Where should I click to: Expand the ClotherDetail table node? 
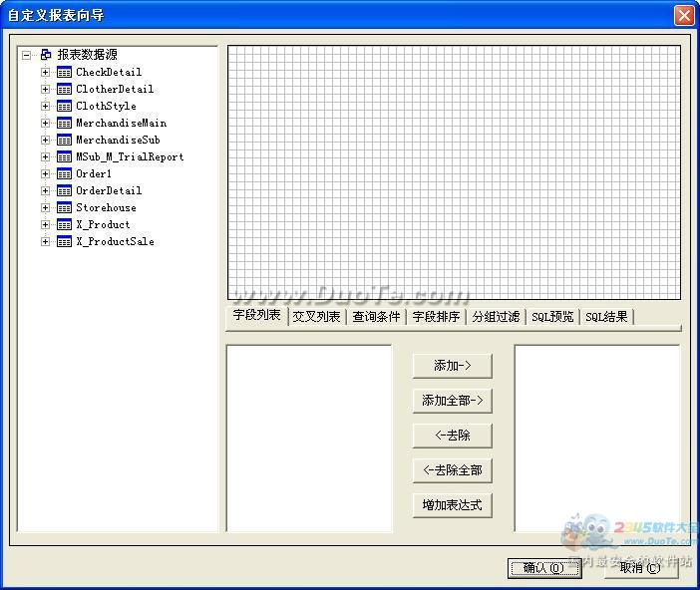[45, 89]
